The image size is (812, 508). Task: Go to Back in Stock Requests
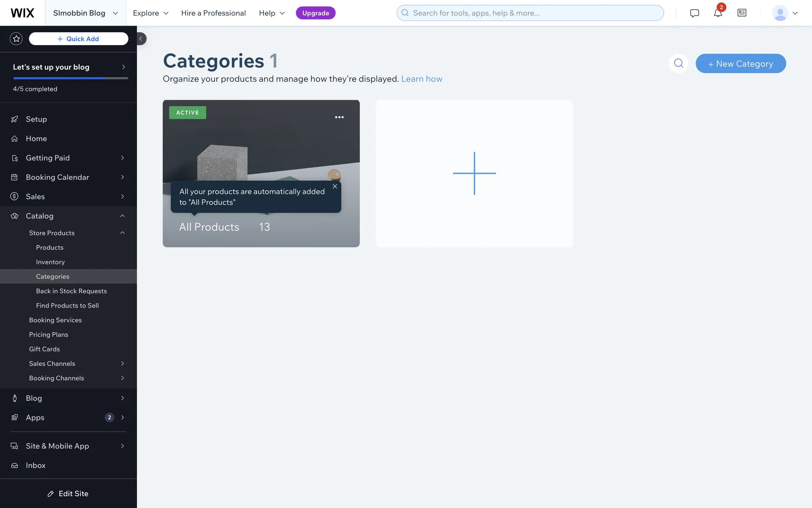click(x=71, y=291)
